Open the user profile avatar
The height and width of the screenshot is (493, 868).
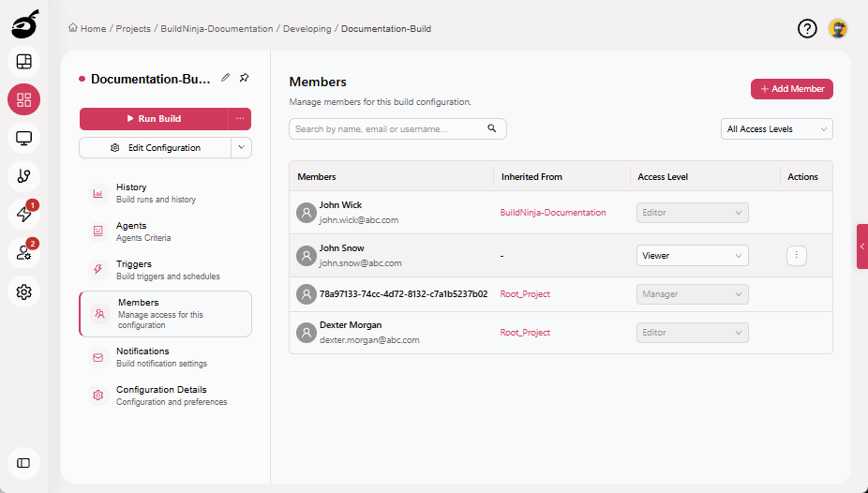click(838, 28)
